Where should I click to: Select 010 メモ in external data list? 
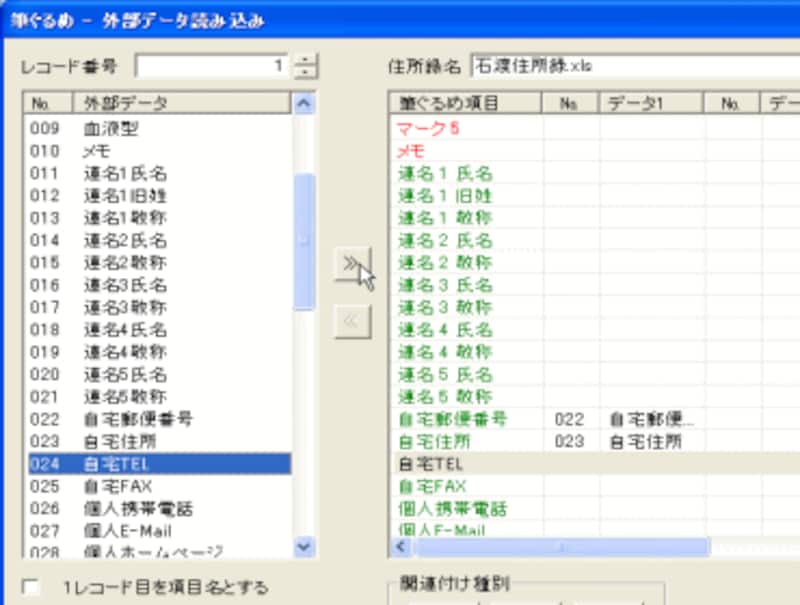[x=158, y=151]
